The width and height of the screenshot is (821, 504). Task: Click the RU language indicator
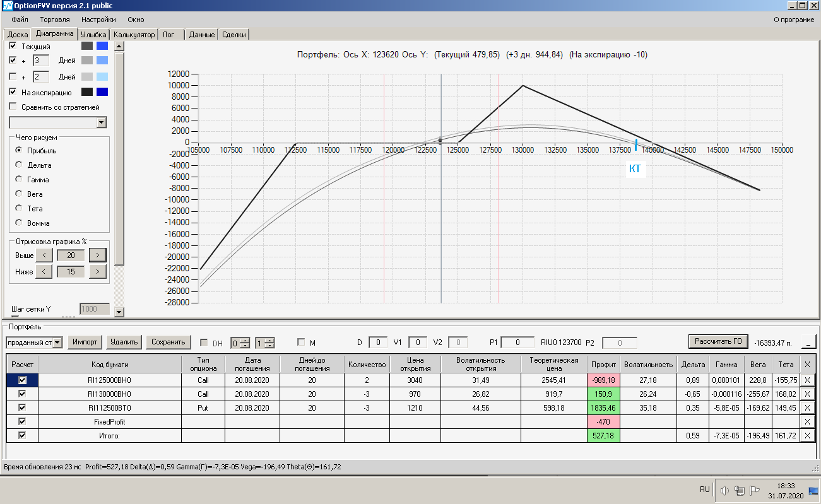[704, 489]
